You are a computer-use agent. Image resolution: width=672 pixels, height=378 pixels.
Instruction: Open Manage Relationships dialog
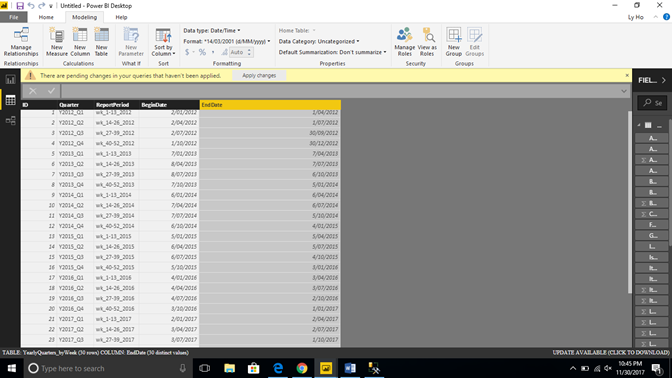click(x=21, y=41)
